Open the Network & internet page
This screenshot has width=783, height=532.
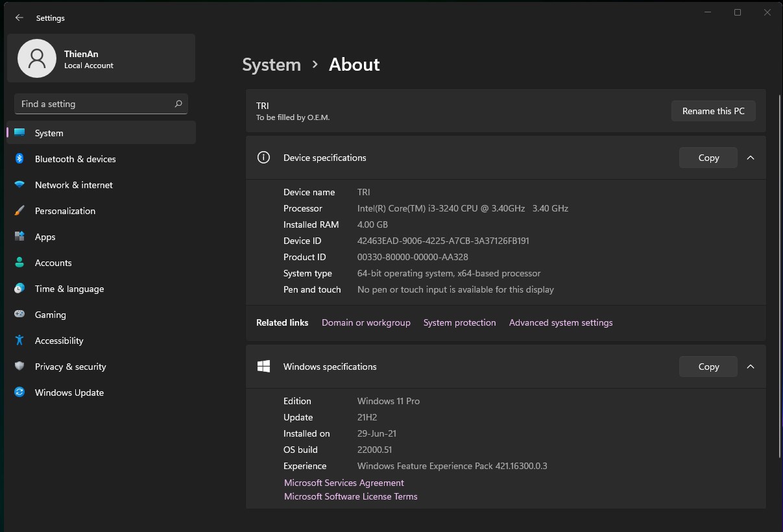point(101,185)
